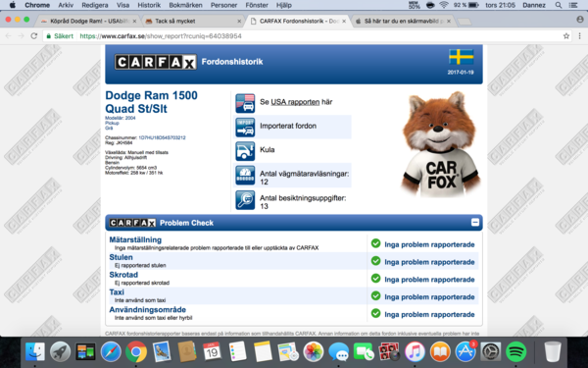Reload the page with the refresh icon
The height and width of the screenshot is (368, 588).
point(33,36)
